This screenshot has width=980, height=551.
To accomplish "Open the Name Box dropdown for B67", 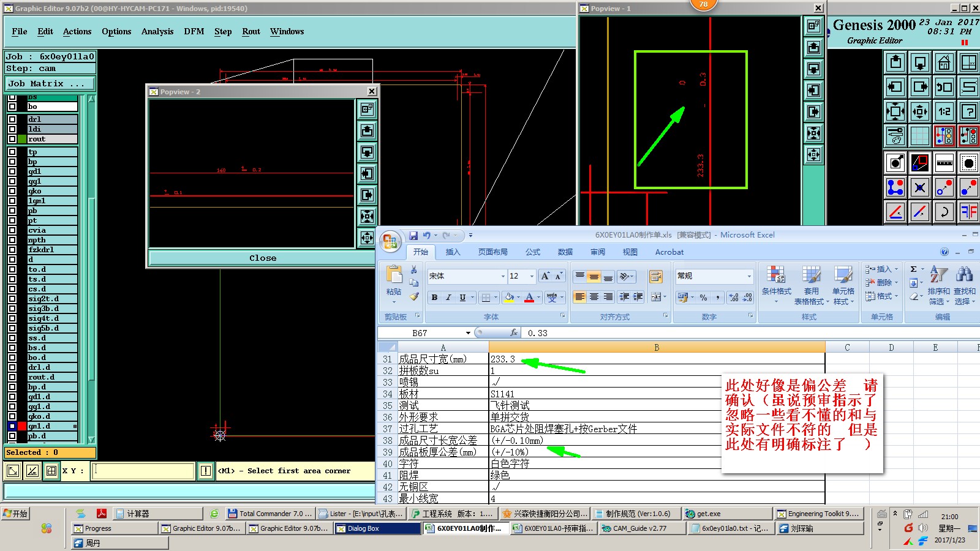I will pos(468,333).
